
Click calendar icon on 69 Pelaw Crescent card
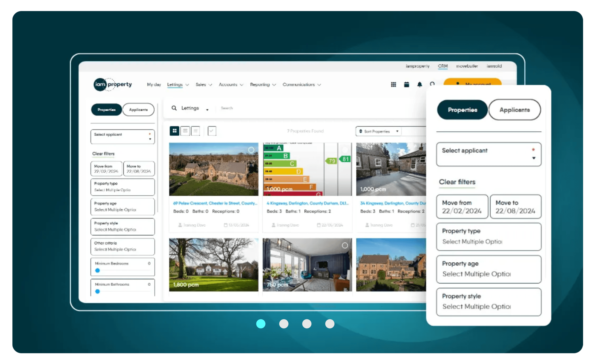click(x=226, y=225)
